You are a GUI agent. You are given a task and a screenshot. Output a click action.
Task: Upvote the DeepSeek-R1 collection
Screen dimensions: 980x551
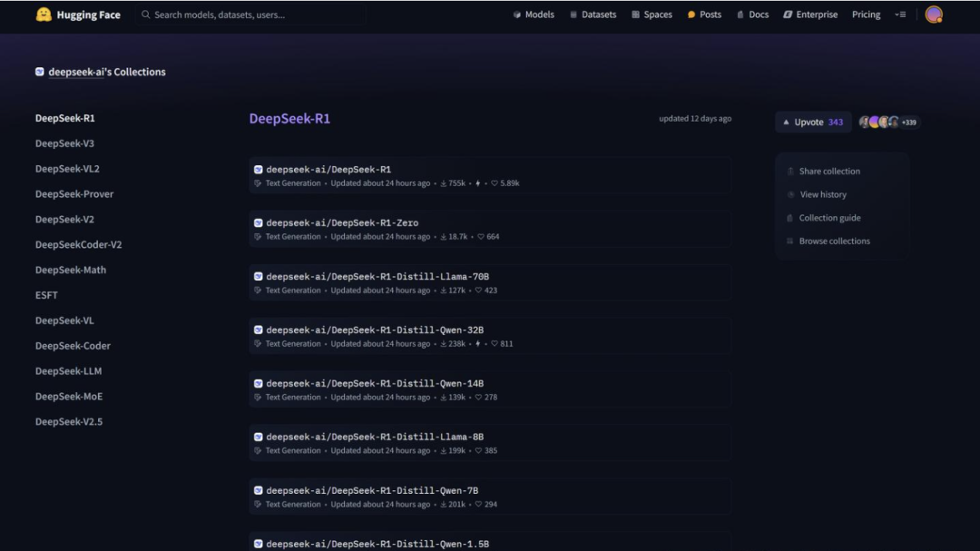tap(812, 123)
